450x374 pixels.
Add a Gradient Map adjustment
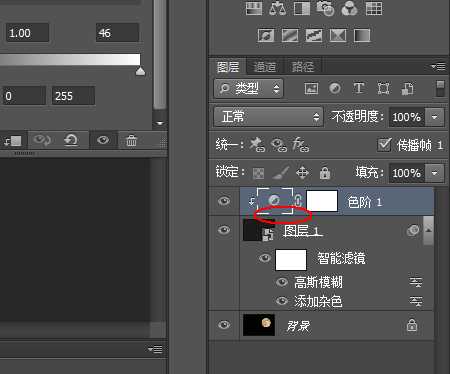pyautogui.click(x=362, y=35)
